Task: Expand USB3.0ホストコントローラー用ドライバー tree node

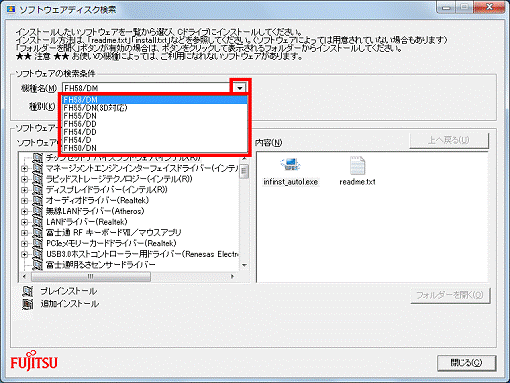Action: point(24,254)
